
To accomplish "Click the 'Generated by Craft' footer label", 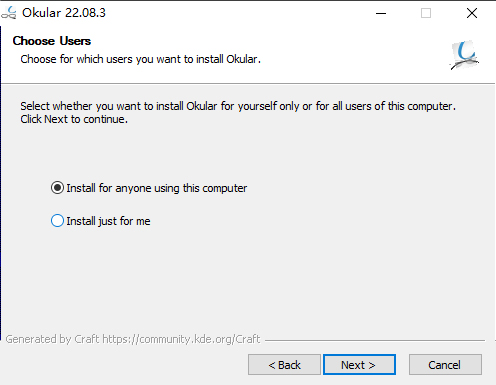I will click(52, 339).
